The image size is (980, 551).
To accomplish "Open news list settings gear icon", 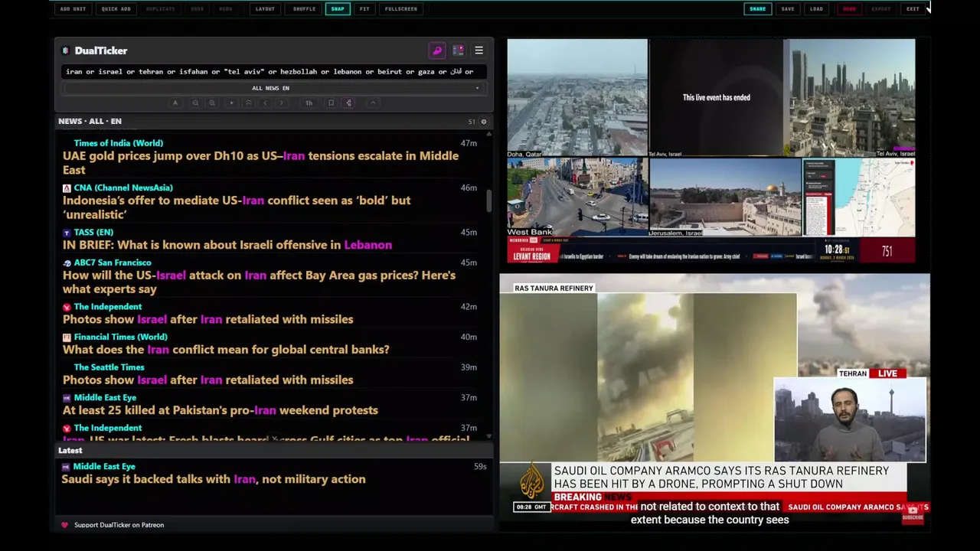I will point(483,122).
